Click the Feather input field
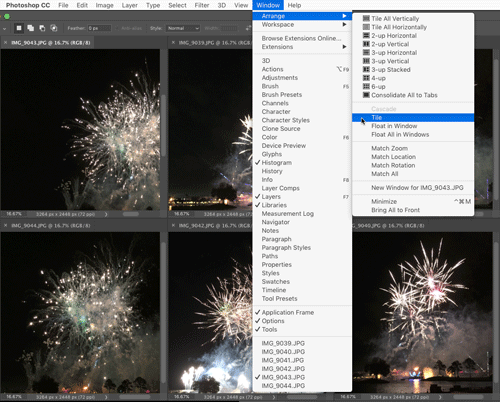Viewport: 500px width, 402px height. (99, 28)
